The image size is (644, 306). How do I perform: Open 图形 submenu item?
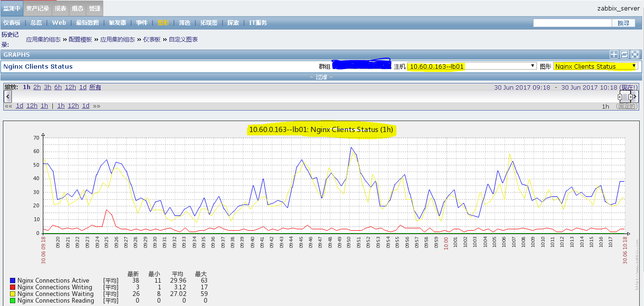[x=163, y=23]
